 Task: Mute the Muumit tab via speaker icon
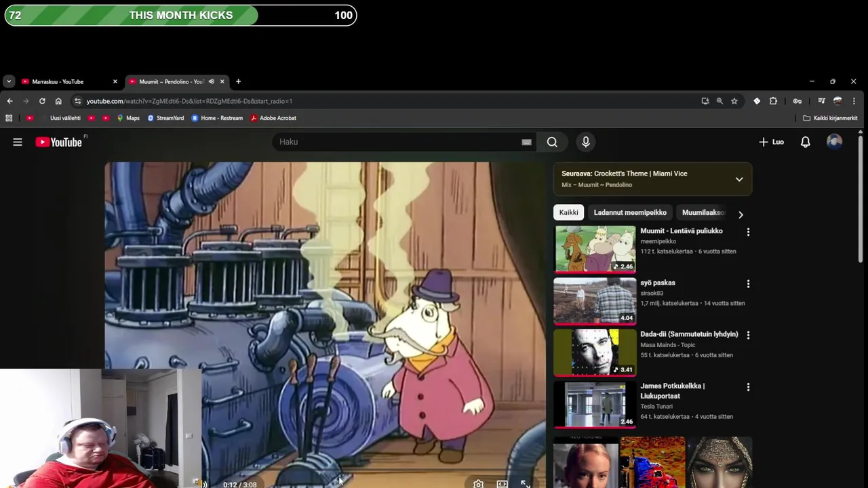211,81
